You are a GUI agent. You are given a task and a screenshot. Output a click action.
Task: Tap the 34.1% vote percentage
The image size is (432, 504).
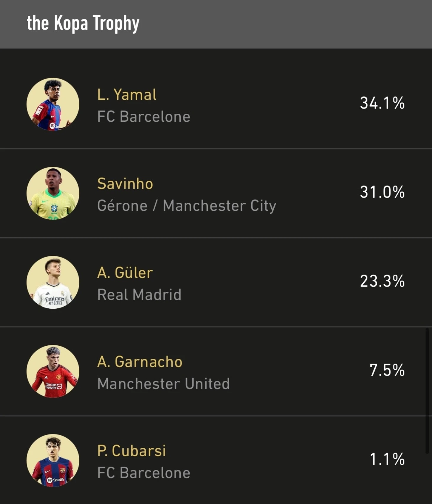coord(382,103)
